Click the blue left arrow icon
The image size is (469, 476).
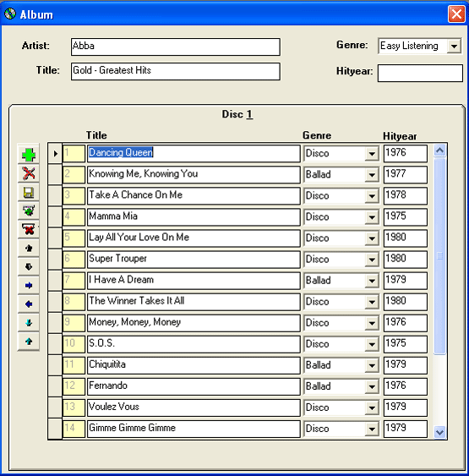pyautogui.click(x=29, y=304)
